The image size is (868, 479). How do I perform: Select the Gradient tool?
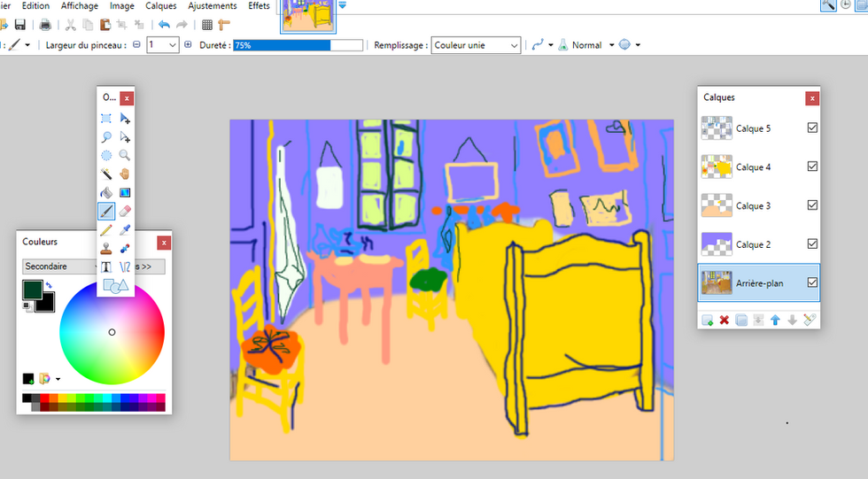(125, 192)
